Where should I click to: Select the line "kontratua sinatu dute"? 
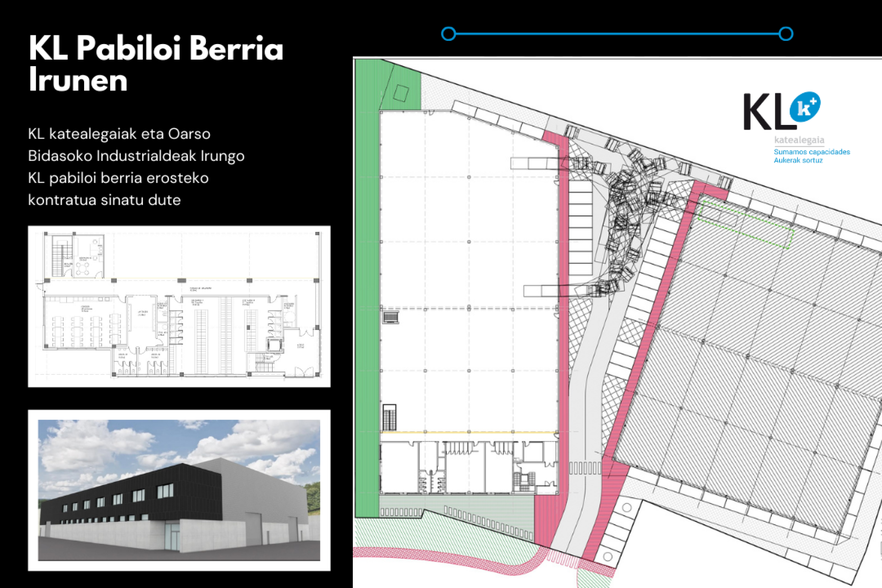click(x=105, y=200)
